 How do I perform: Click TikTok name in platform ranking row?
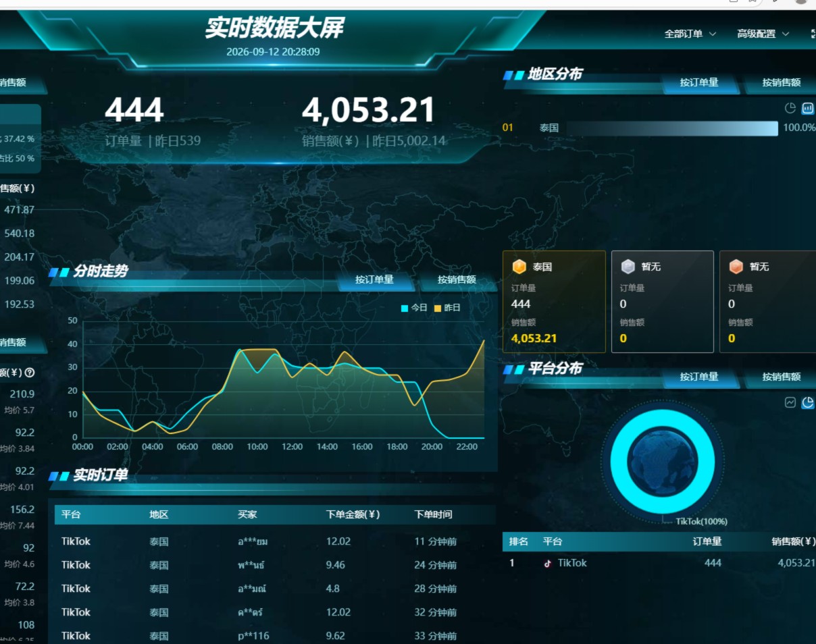pos(572,563)
